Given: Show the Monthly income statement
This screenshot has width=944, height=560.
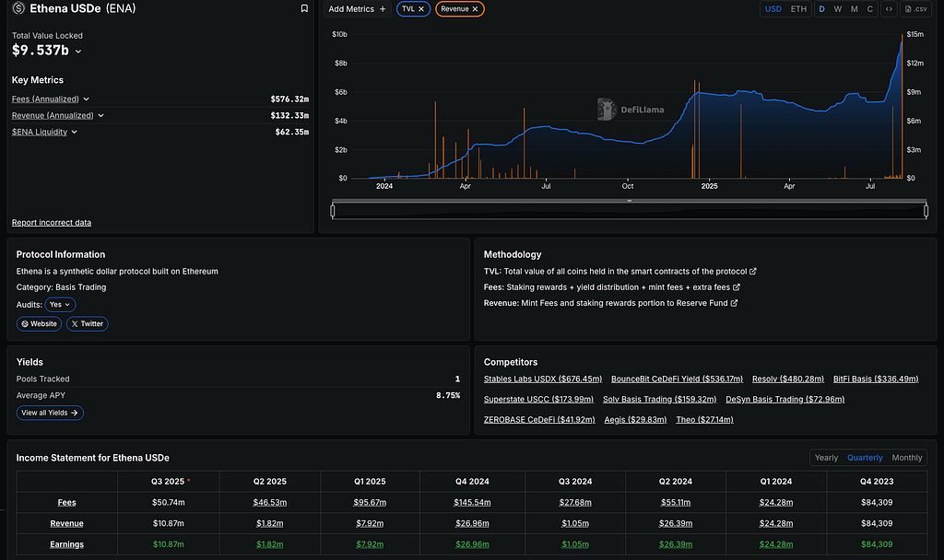Looking at the screenshot, I should click(907, 458).
